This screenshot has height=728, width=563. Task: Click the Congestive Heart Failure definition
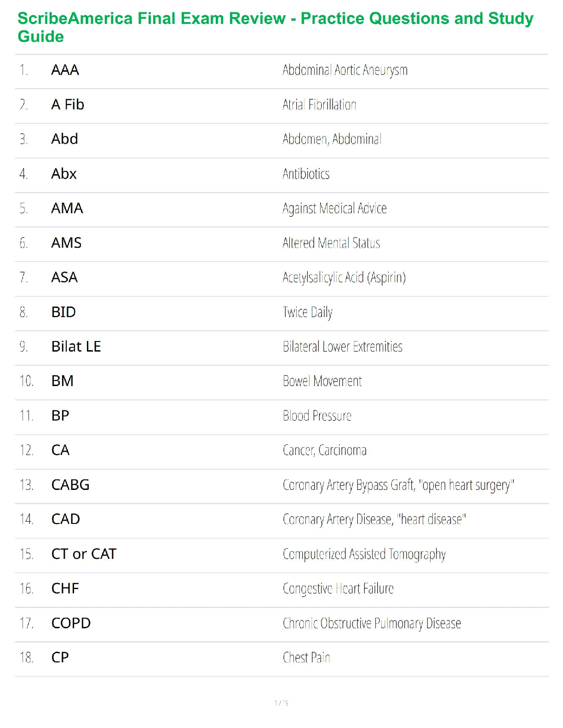[x=338, y=589]
